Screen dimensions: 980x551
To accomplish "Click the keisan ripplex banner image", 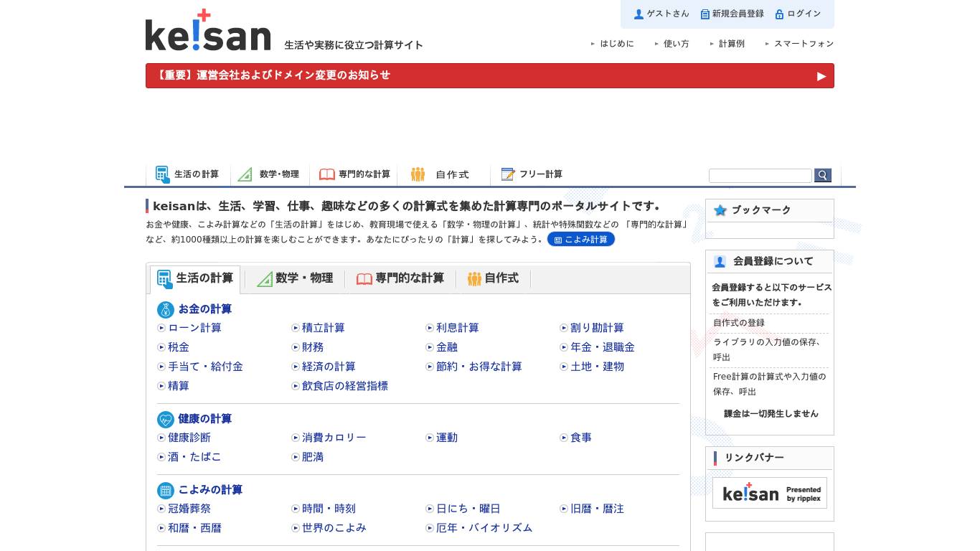I will (770, 493).
